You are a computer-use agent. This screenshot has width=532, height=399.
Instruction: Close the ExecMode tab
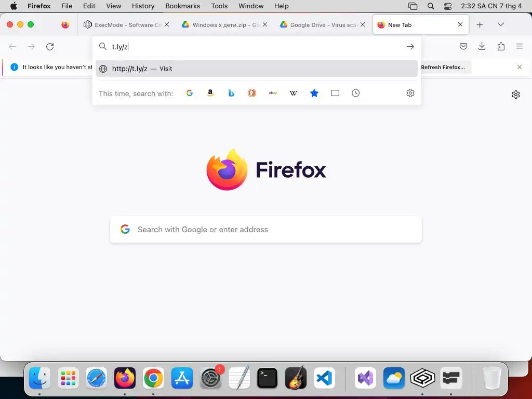(167, 24)
